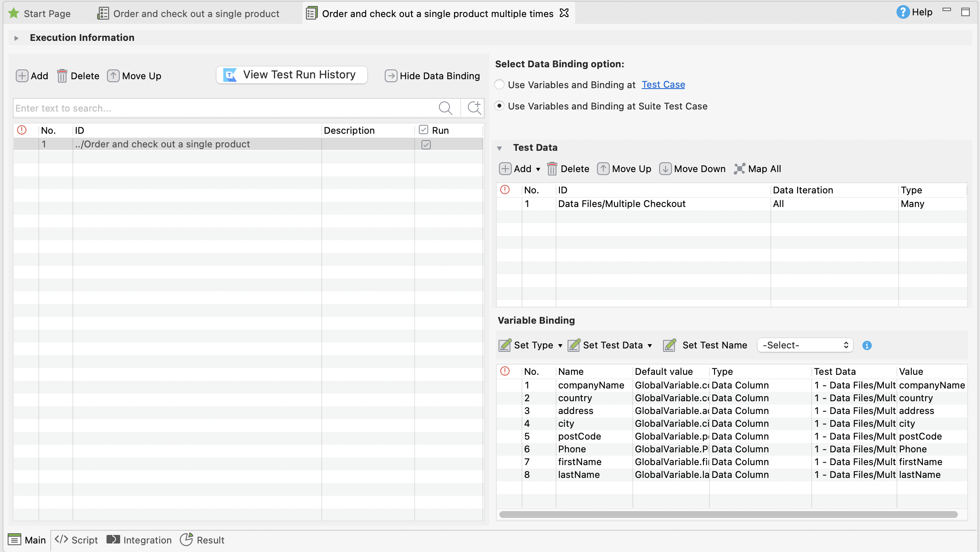Toggle Run checkbox for Order and check out row
The image size is (980, 552).
click(x=426, y=144)
